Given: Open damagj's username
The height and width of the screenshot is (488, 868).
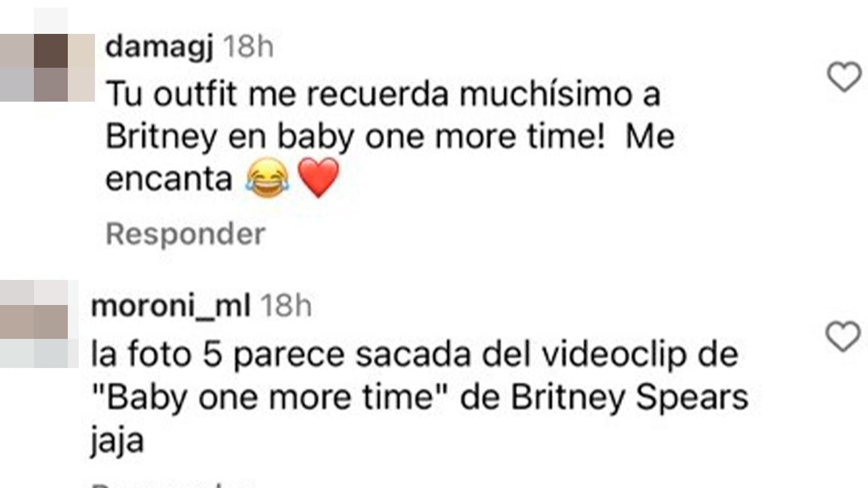Looking at the screenshot, I should [160, 45].
